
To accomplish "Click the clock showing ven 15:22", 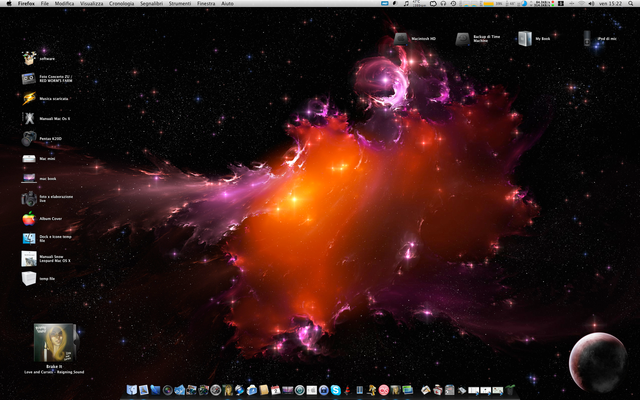I will click(x=610, y=4).
